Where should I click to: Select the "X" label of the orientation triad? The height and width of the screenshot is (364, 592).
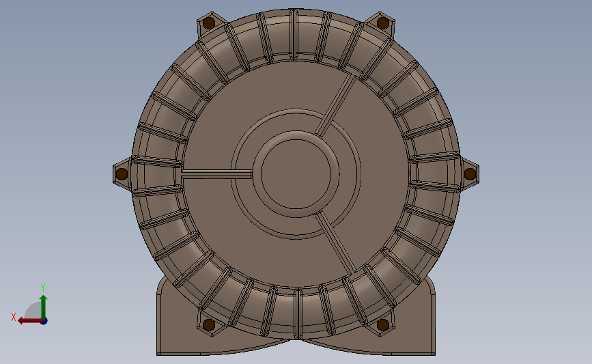(x=14, y=317)
